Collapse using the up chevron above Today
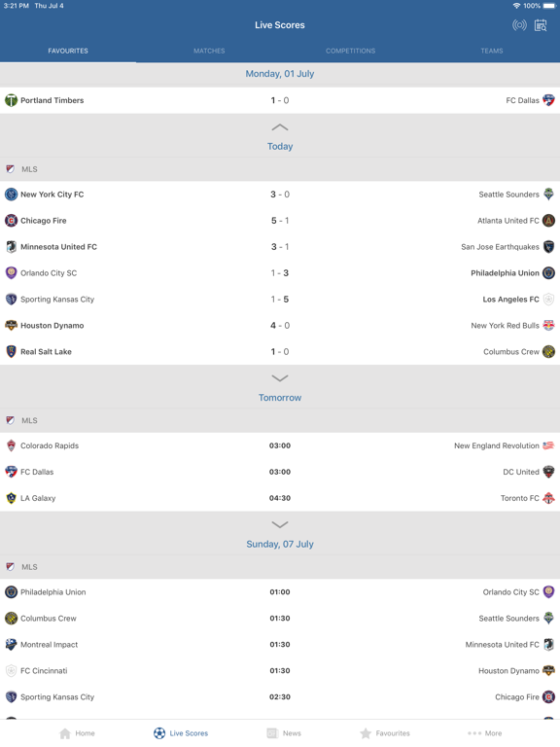560x747 pixels. [x=280, y=127]
